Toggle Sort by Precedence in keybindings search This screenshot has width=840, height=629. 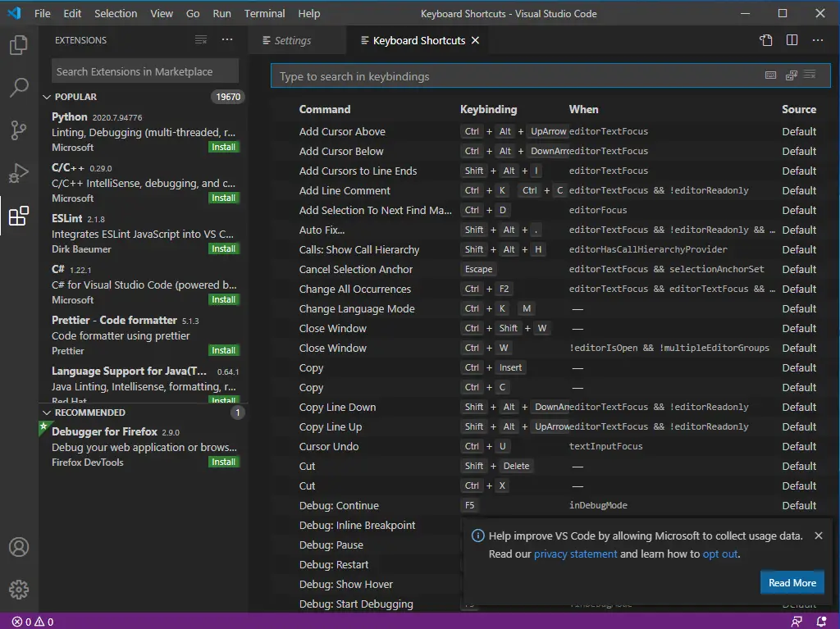pos(792,75)
